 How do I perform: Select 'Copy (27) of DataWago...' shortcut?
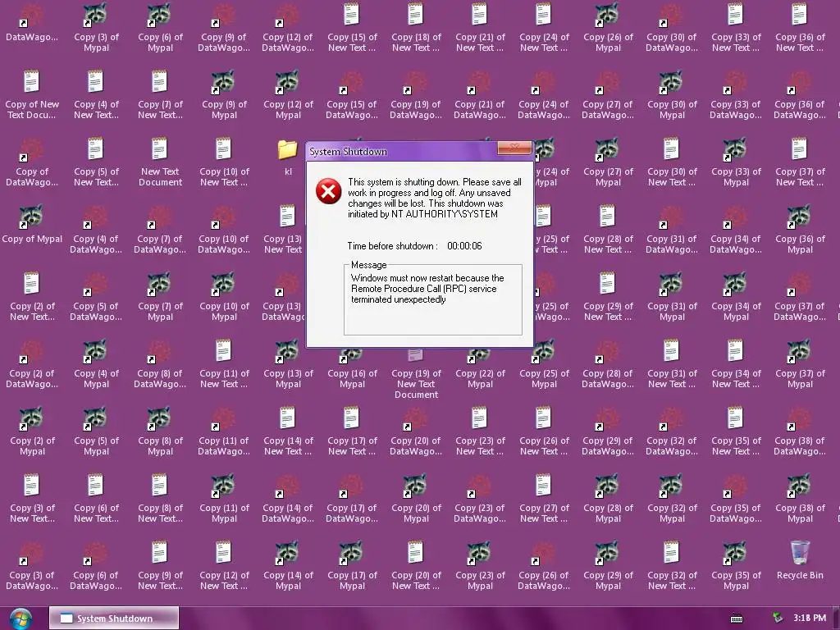coord(608,94)
